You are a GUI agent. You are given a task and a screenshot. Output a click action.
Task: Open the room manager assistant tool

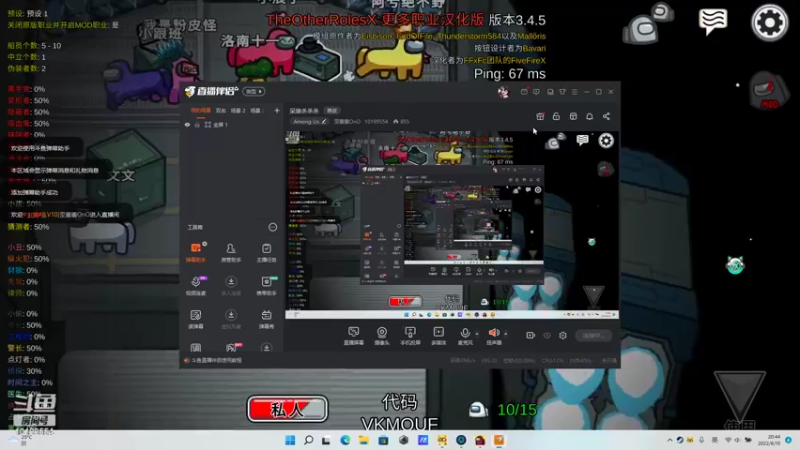click(231, 252)
